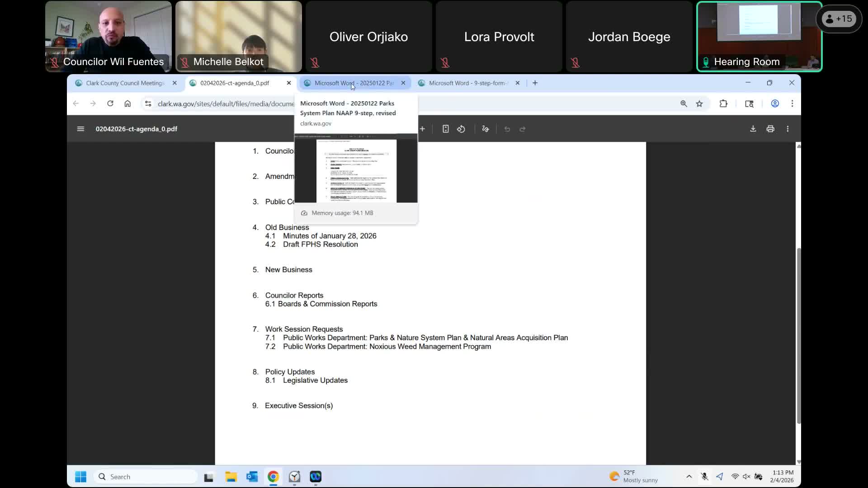Click the PDF sidebar hamburger menu icon
868x488 pixels.
(x=80, y=129)
